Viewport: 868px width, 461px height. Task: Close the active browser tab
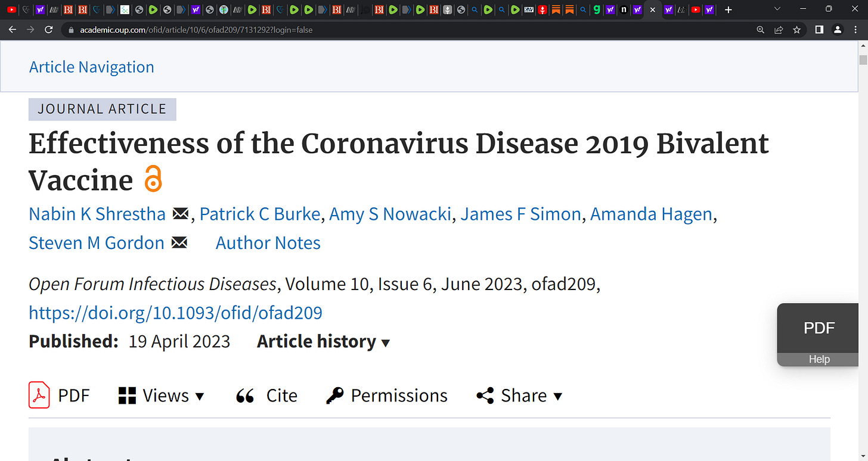pos(653,10)
